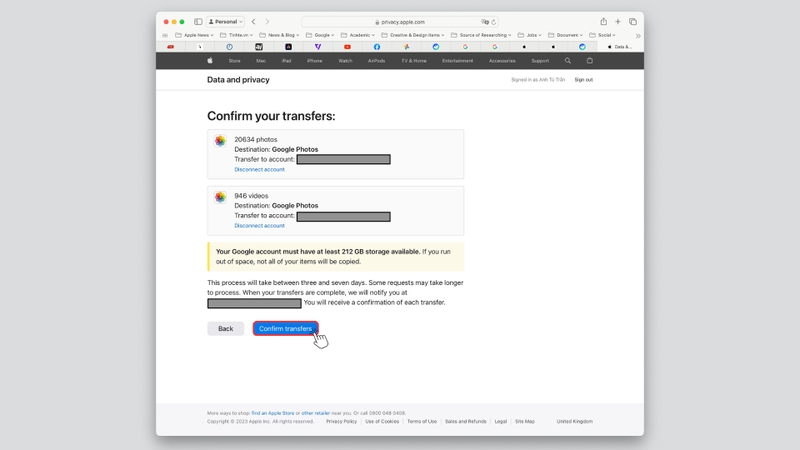Open other retailer link in footer

coord(315,413)
